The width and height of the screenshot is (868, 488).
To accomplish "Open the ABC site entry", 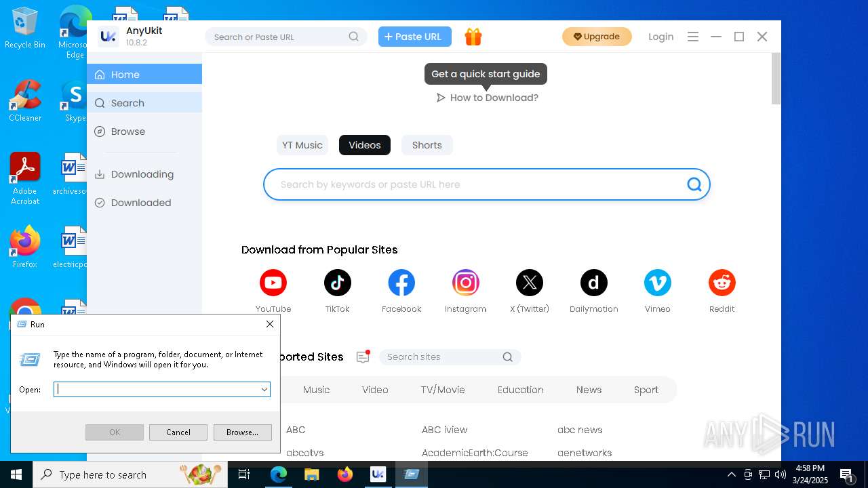I will click(296, 430).
